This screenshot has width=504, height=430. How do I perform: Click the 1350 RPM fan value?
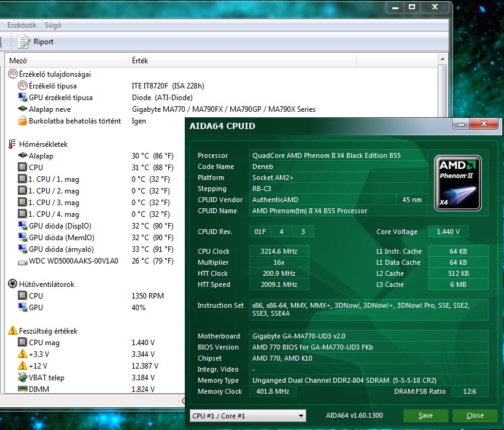pos(147,296)
